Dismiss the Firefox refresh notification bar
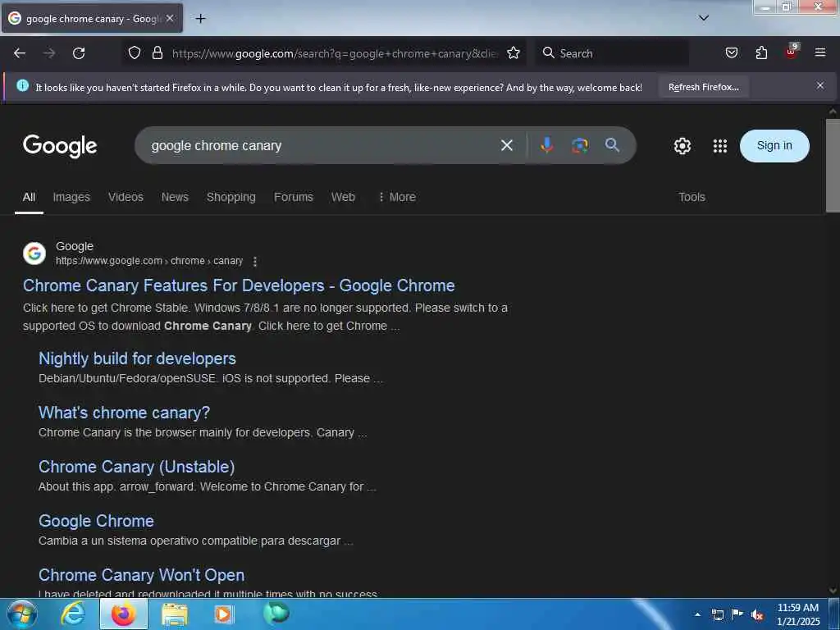 click(819, 85)
